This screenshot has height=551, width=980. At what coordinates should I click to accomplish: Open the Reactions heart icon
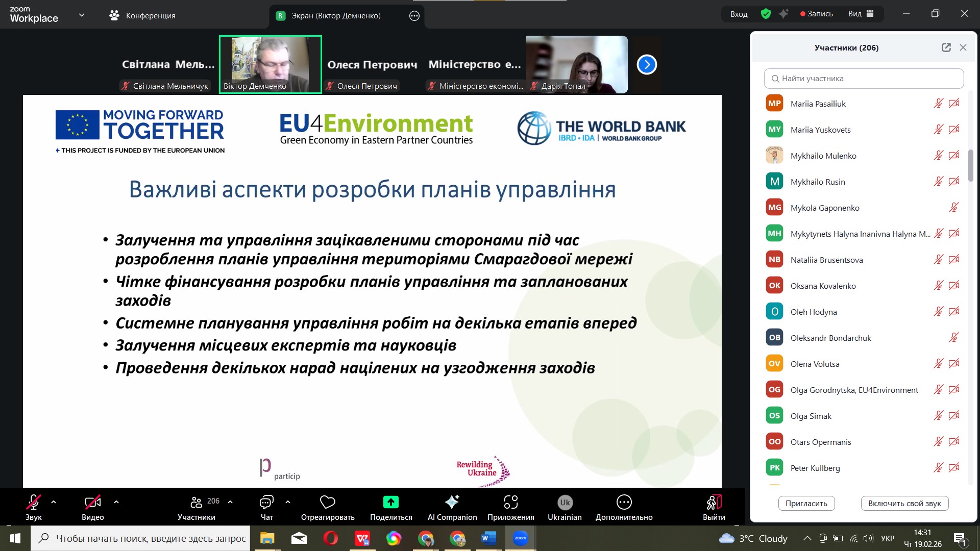click(x=327, y=503)
